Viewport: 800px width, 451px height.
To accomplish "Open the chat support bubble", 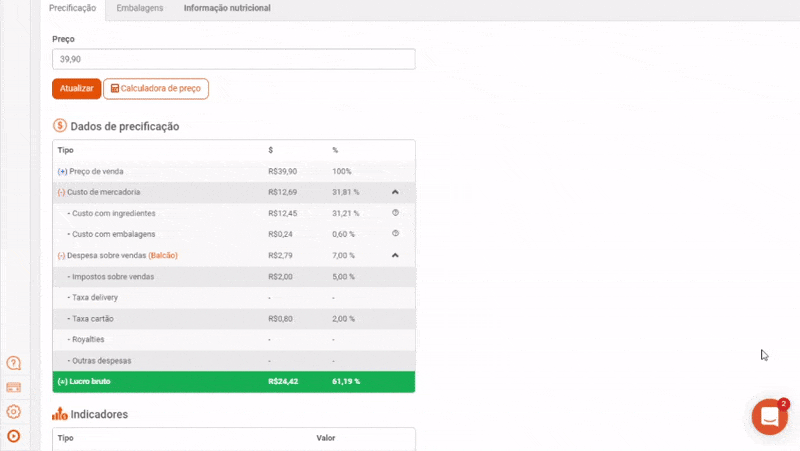I will [x=769, y=417].
